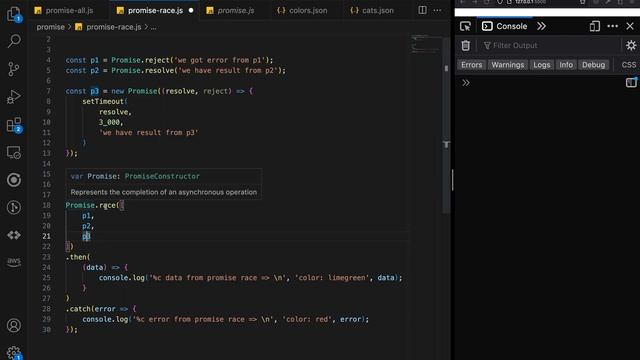The width and height of the screenshot is (640, 360).
Task: Open the Remote Explorer icon
Action: pos(14,153)
